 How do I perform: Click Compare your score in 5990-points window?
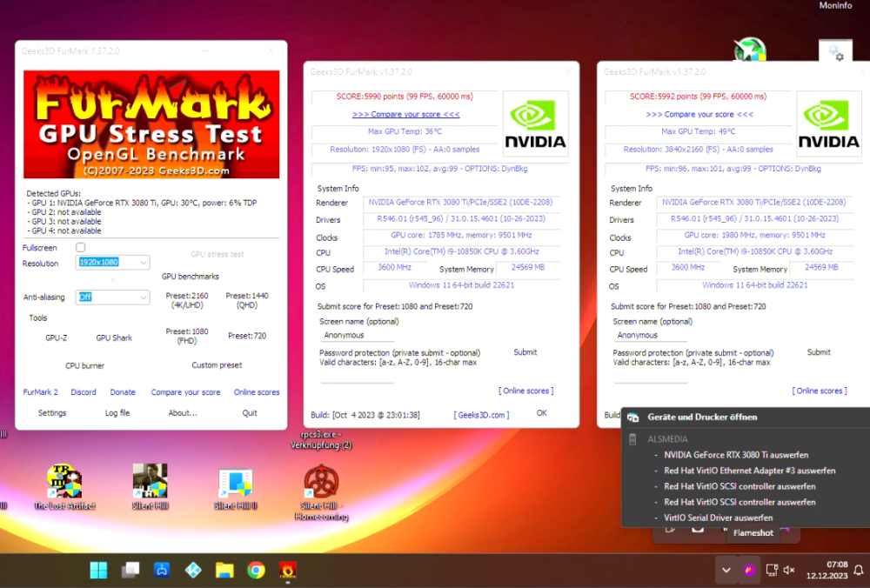click(406, 114)
